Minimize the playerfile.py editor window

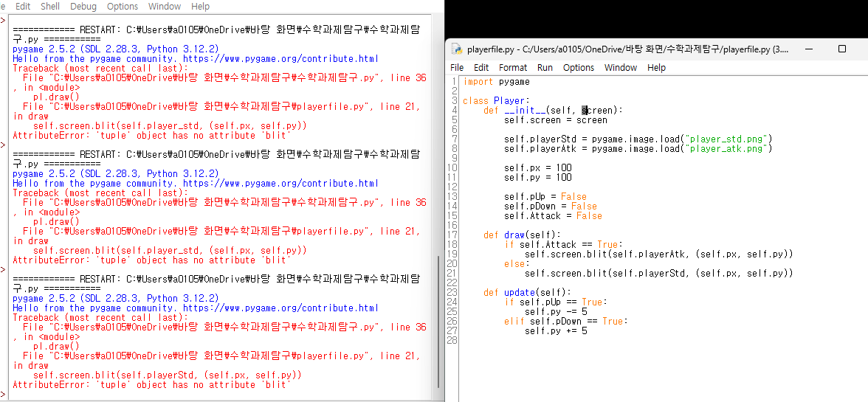coord(809,49)
